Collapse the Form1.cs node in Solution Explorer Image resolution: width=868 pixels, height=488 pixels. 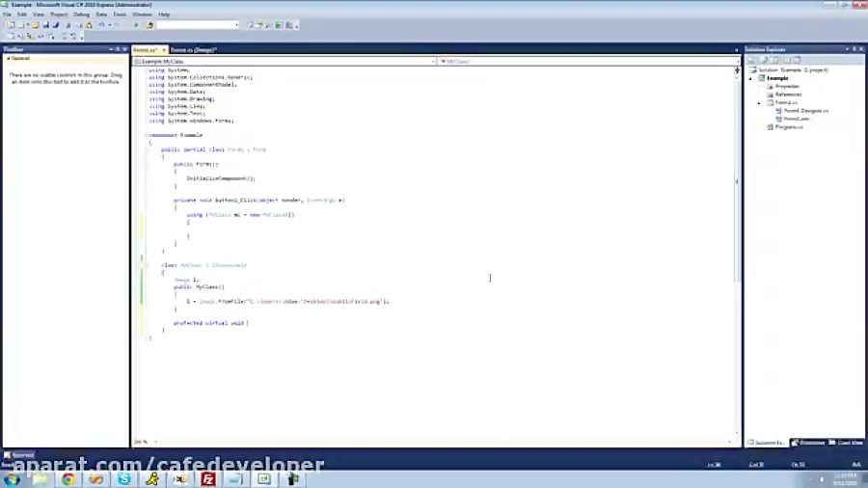pyautogui.click(x=760, y=103)
